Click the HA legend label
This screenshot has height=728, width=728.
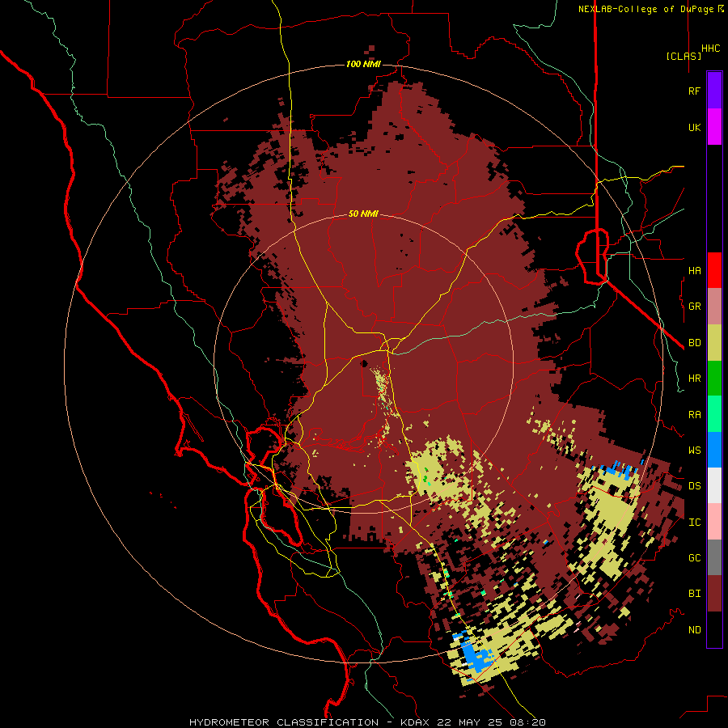pos(694,270)
